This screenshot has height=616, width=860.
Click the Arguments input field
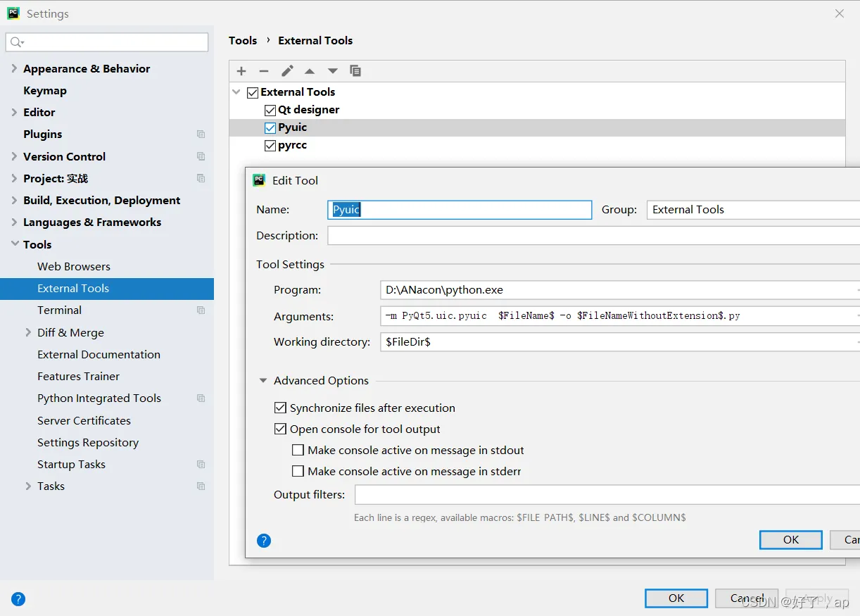tap(618, 315)
